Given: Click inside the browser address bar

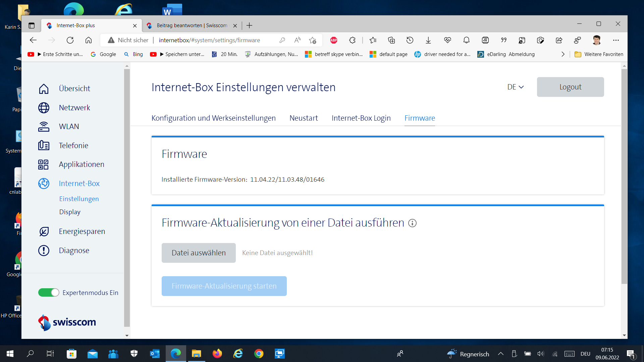Looking at the screenshot, I should (x=209, y=40).
